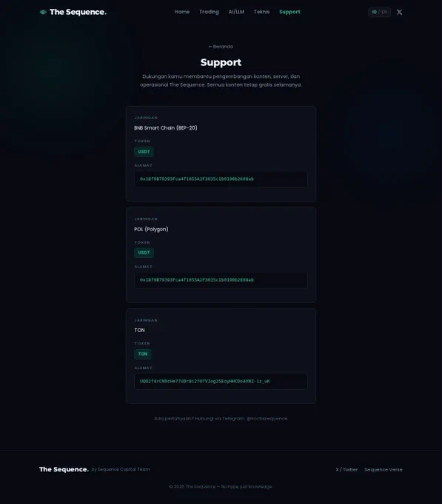
Task: Click the green logo icon beside The Sequence
Action: tap(43, 12)
